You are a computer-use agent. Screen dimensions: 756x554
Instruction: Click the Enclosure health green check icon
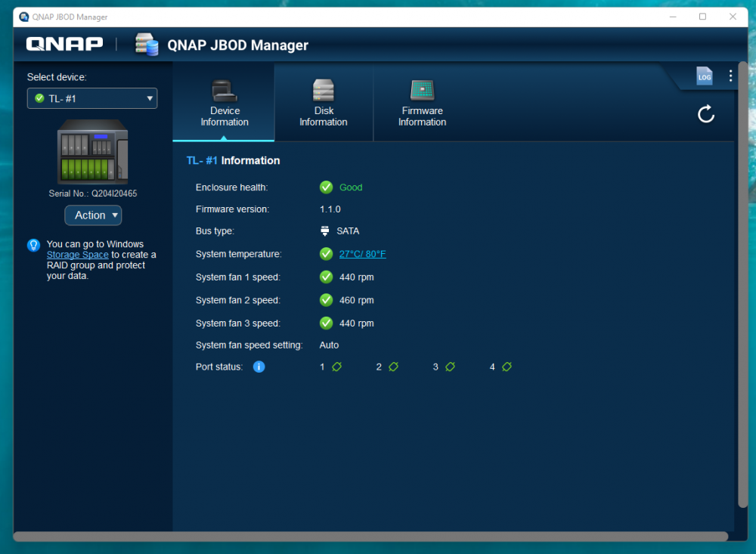pyautogui.click(x=327, y=187)
